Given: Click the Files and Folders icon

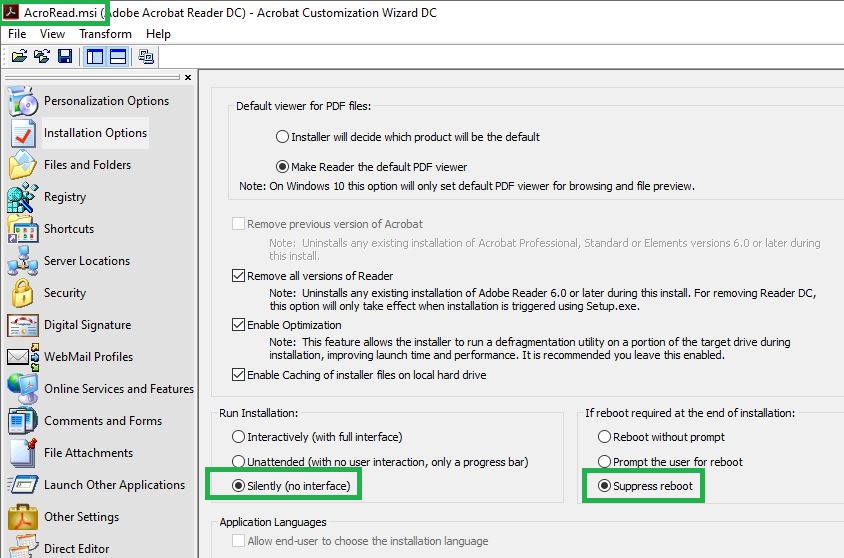Looking at the screenshot, I should 23,165.
